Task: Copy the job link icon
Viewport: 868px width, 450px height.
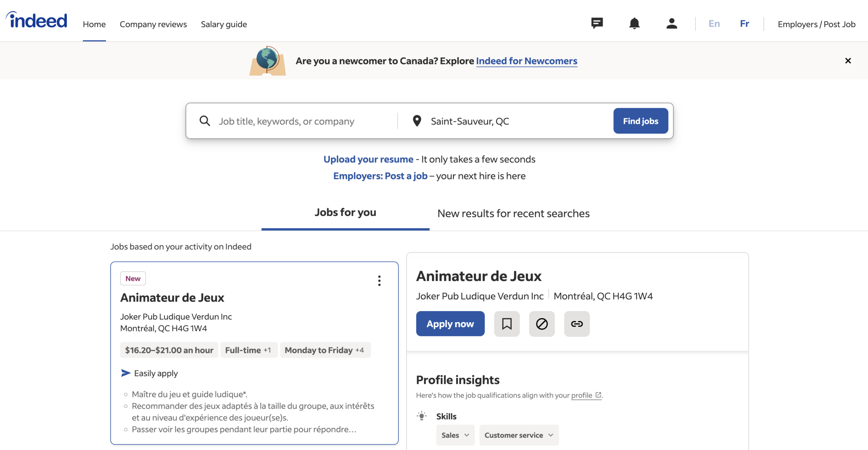Action: coord(577,324)
